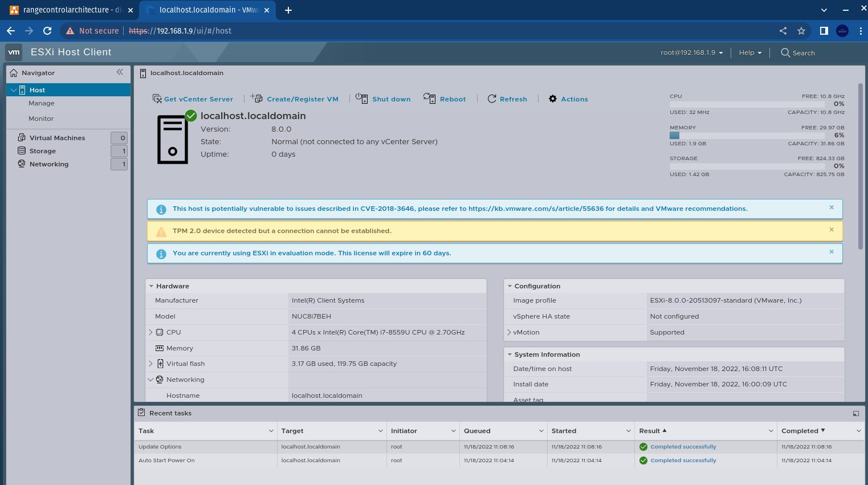
Task: Expand the CPU hardware row
Action: (150, 332)
